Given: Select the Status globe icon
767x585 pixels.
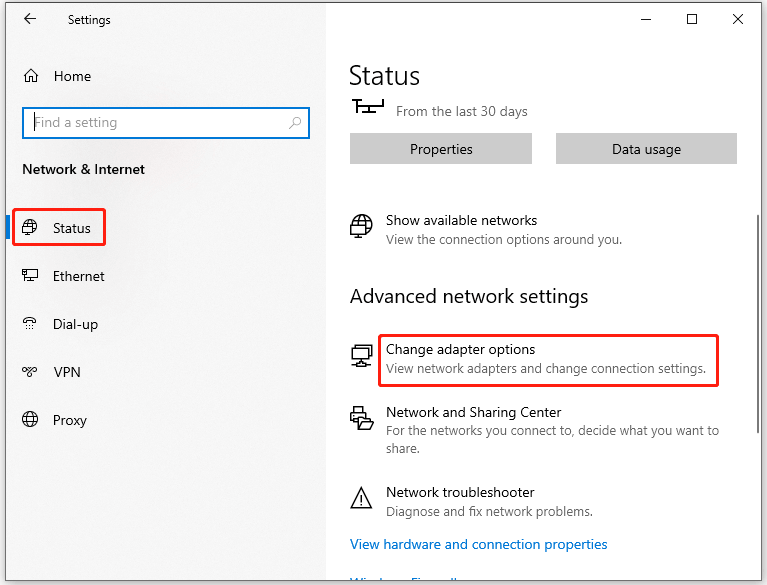Looking at the screenshot, I should pyautogui.click(x=30, y=227).
